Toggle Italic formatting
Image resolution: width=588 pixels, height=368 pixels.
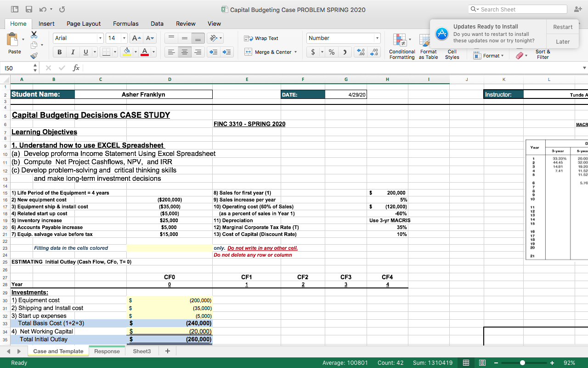pyautogui.click(x=73, y=52)
